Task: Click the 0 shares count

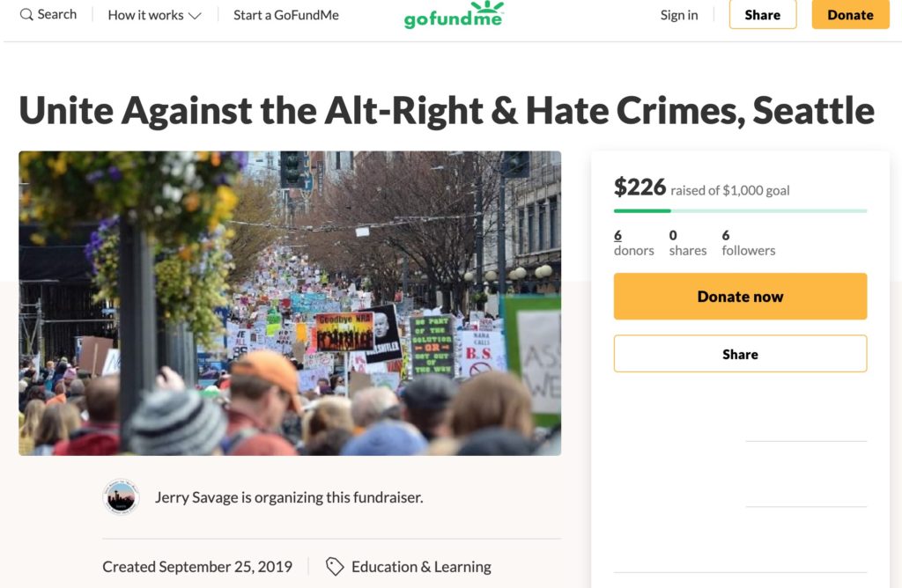Action: point(687,243)
